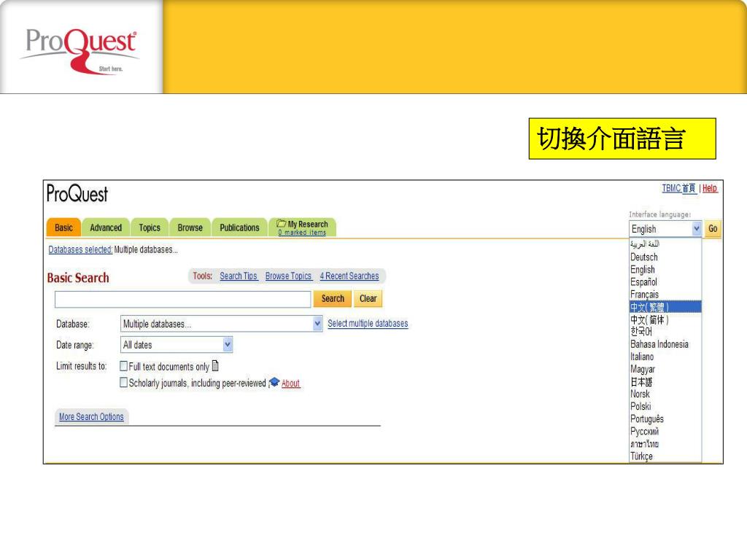This screenshot has height=560, width=747.
Task: Check Scholarly journals, including peer-reviewed
Action: [123, 382]
